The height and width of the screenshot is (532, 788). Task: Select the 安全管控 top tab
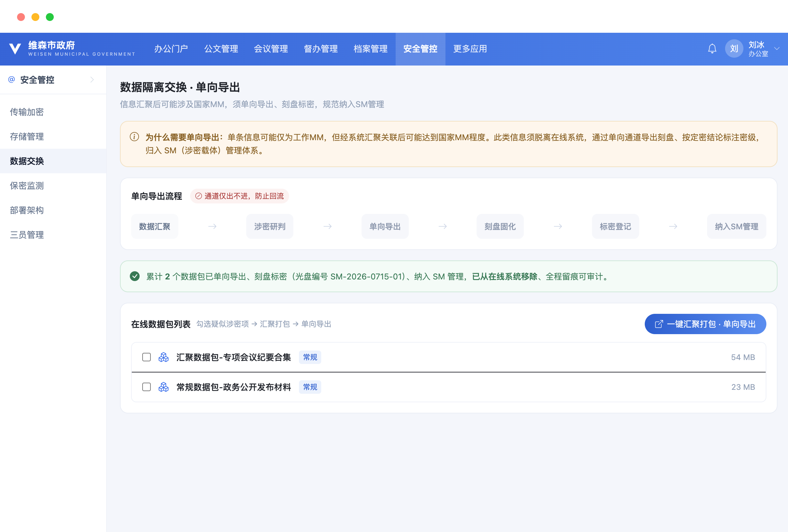point(421,49)
